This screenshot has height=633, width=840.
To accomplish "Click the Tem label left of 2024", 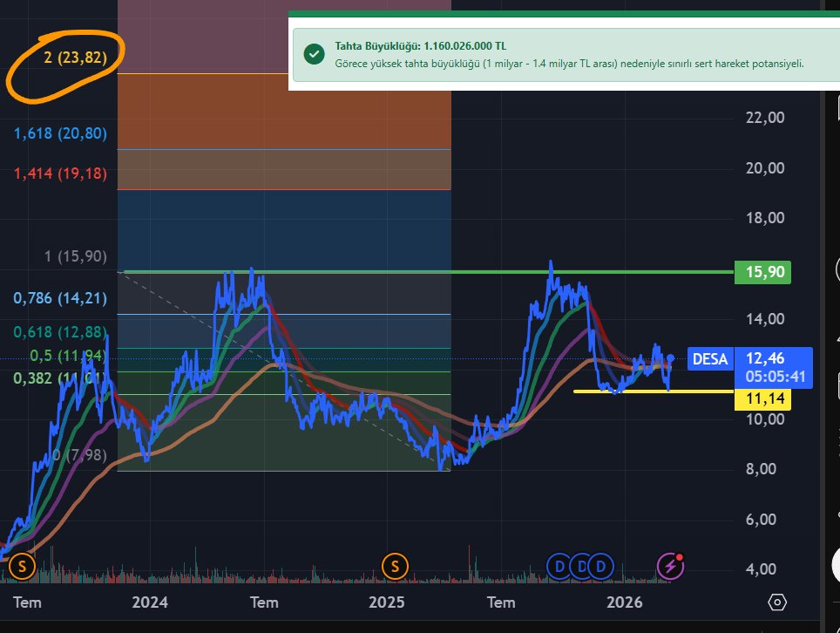I will (x=27, y=602).
